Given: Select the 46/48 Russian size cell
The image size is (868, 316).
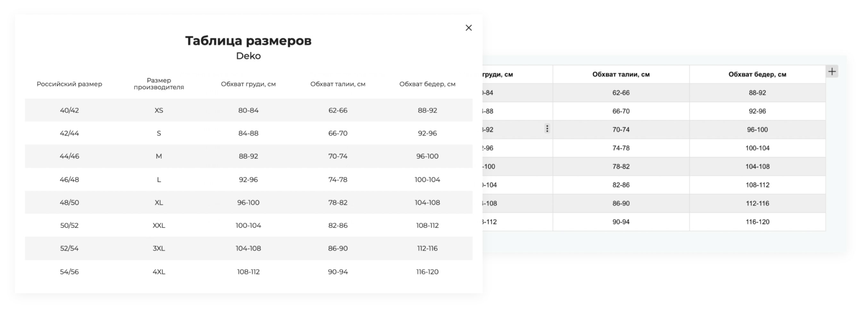Looking at the screenshot, I should (70, 180).
